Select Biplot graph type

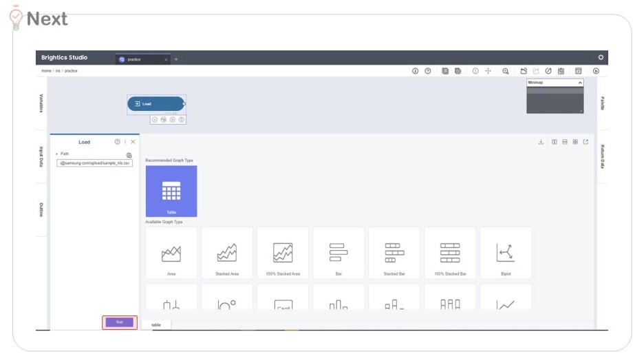tap(506, 253)
